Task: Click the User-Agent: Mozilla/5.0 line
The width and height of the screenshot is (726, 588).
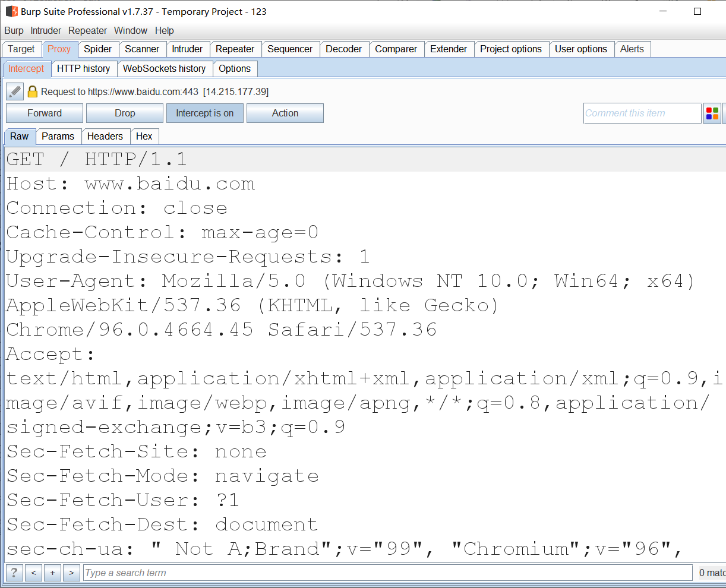Action: tap(351, 281)
